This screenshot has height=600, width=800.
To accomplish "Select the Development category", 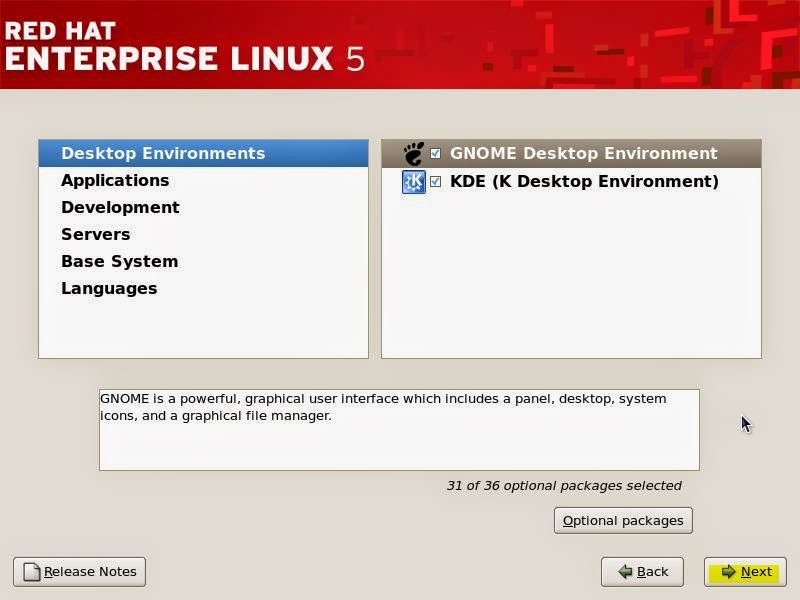I will click(x=120, y=207).
